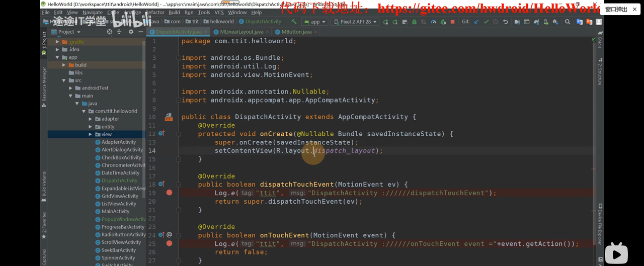Select GridViewActivity in project tree
The width and height of the screenshot is (644, 266).
[120, 196]
